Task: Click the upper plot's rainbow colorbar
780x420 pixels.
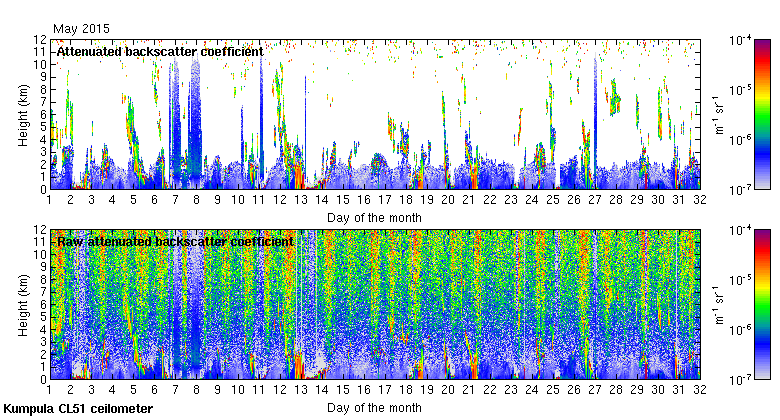Action: pos(762,114)
